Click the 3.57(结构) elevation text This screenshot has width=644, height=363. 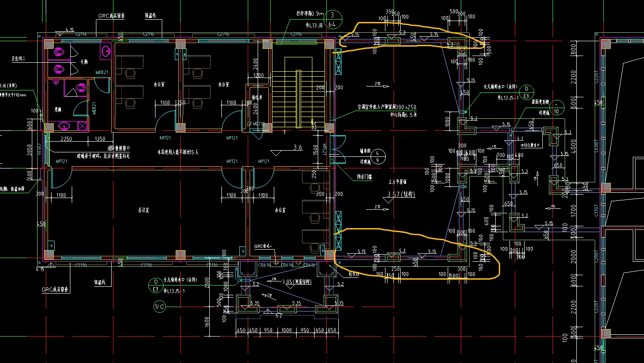pyautogui.click(x=401, y=194)
